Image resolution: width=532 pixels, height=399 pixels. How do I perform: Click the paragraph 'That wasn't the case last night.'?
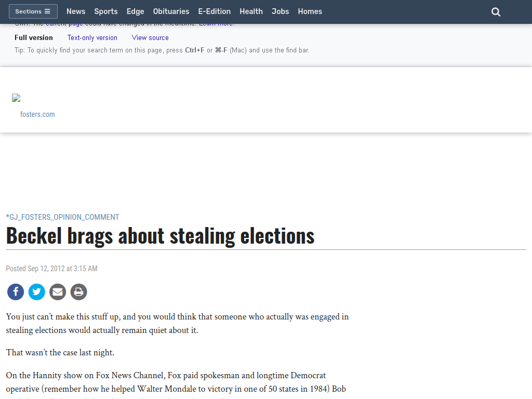60,353
